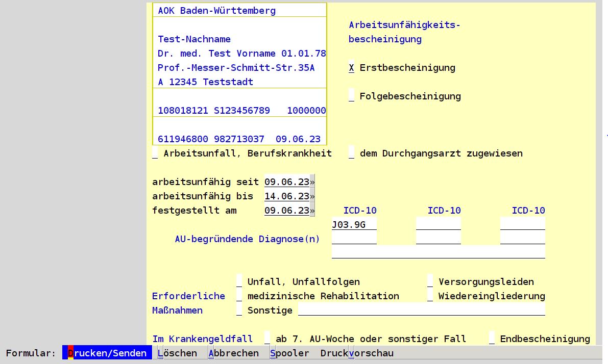This screenshot has height=364, width=608.
Task: Click the first ICD-10 column header
Action: (x=360, y=210)
